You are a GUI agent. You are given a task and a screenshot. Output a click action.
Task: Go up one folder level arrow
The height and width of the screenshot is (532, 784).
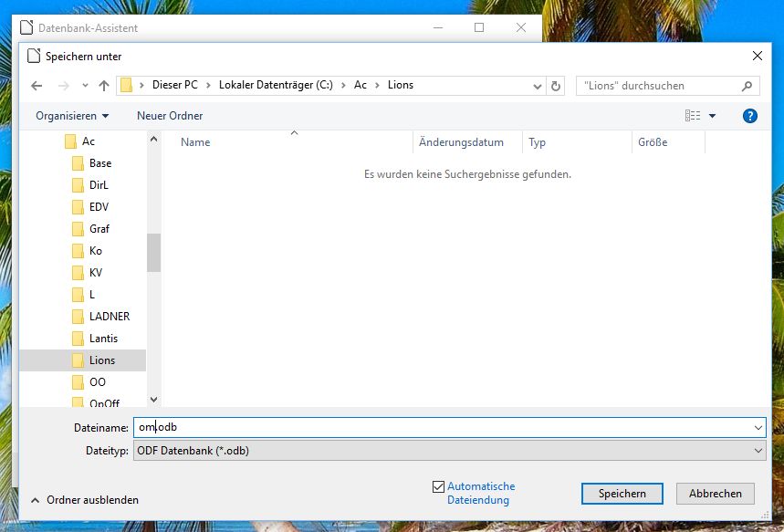pos(104,86)
